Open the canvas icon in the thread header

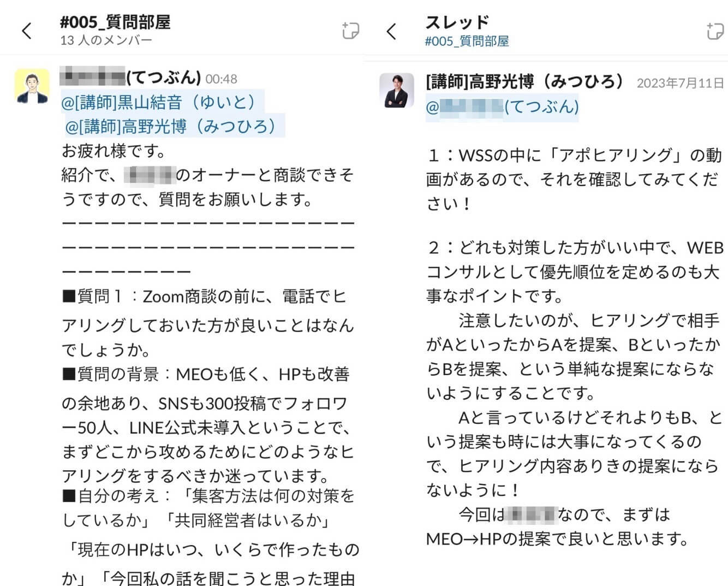(714, 31)
